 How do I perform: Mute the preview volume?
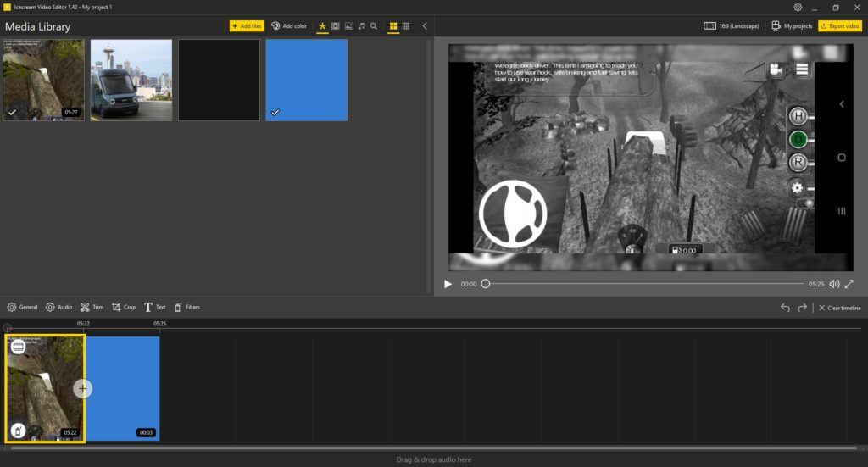[x=834, y=284]
